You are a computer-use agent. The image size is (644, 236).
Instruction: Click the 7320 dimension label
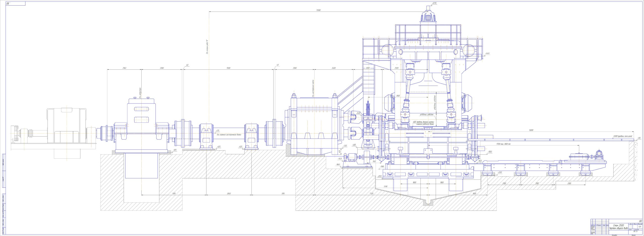(x=372, y=193)
